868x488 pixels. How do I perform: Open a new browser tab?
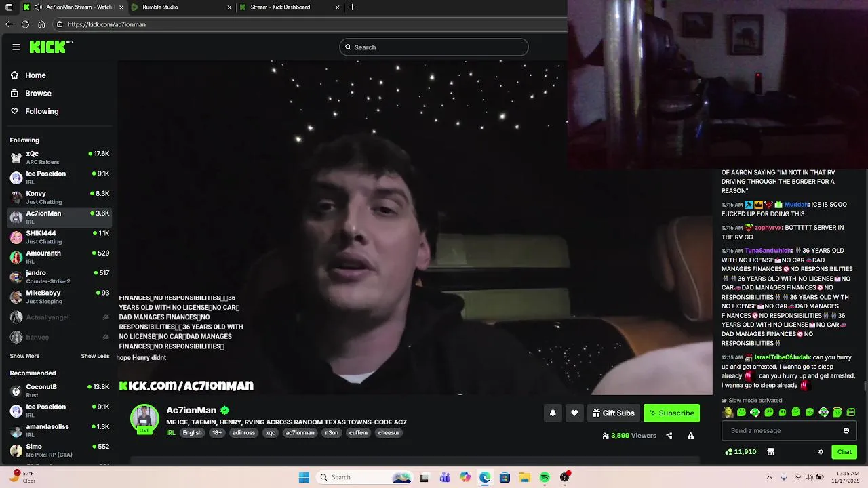(352, 7)
